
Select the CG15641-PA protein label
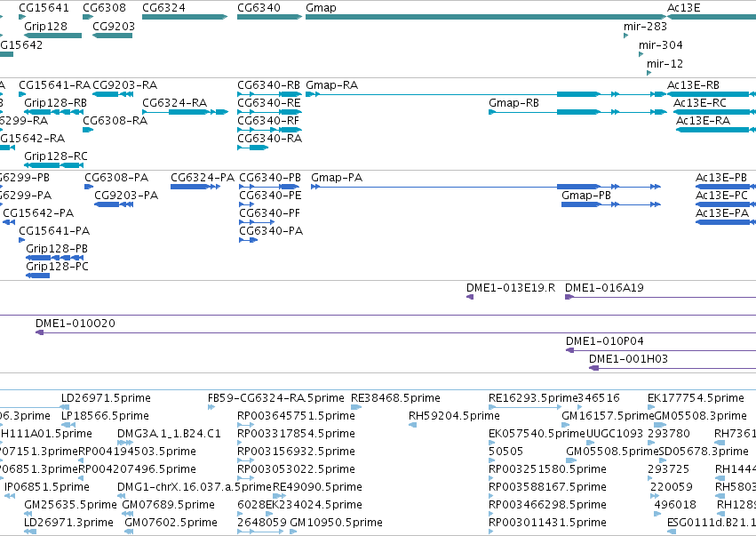point(54,232)
